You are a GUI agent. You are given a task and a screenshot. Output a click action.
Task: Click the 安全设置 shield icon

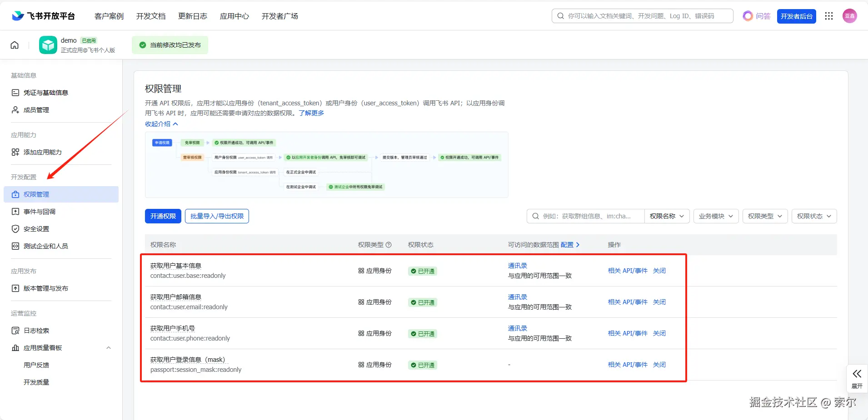(x=15, y=229)
